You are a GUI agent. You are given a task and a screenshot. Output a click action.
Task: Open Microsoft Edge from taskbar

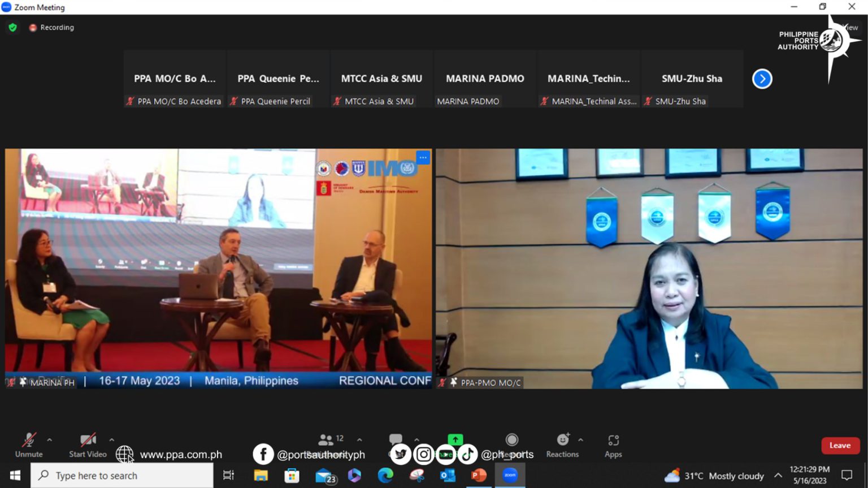click(x=385, y=476)
